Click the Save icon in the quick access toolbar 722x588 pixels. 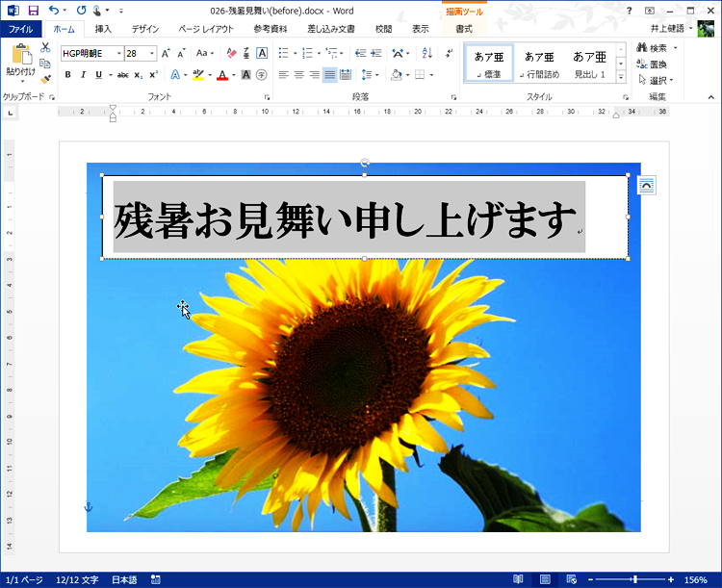pyautogui.click(x=34, y=11)
